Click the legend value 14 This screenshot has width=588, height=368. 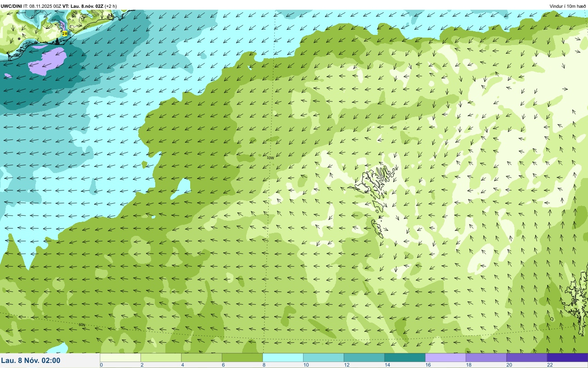pyautogui.click(x=387, y=365)
